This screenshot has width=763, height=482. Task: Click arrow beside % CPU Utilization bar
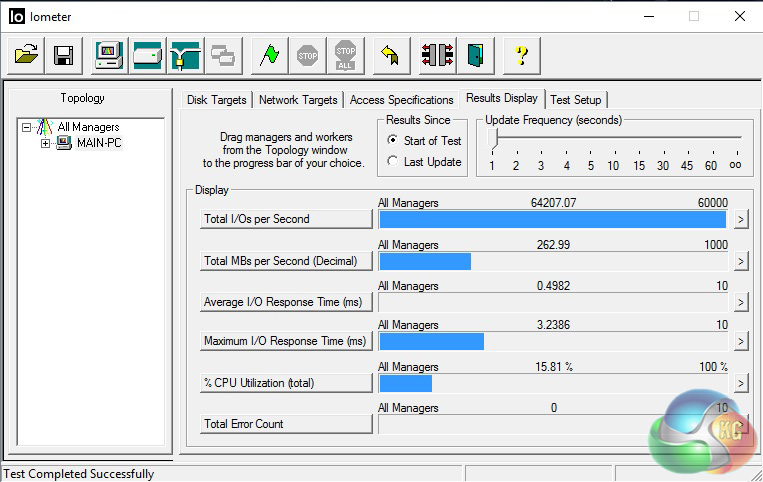pyautogui.click(x=740, y=383)
